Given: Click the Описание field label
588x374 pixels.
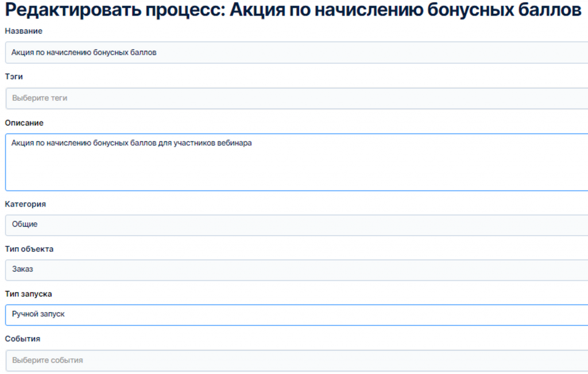Looking at the screenshot, I should [x=24, y=123].
